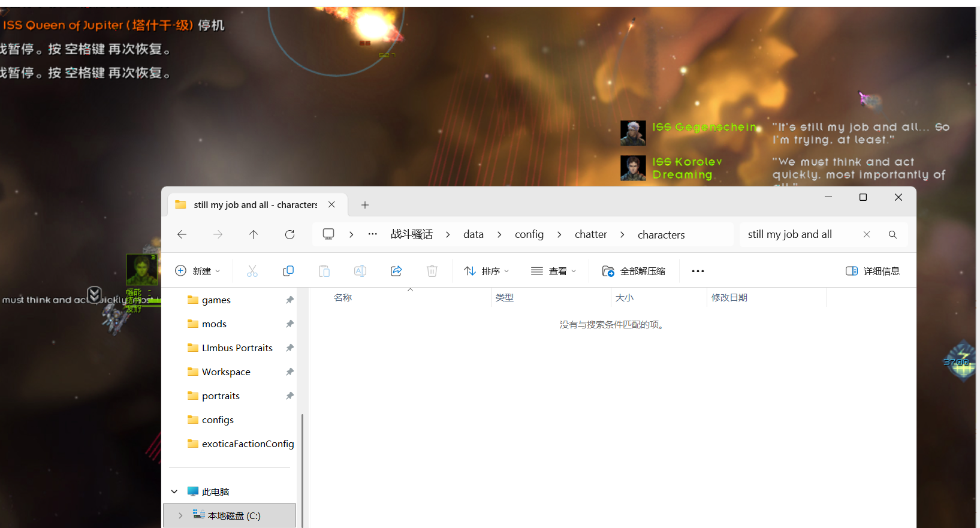Expand the 本地磁盘 (C:) tree node
Screen dimensions: 980x528
pyautogui.click(x=180, y=515)
